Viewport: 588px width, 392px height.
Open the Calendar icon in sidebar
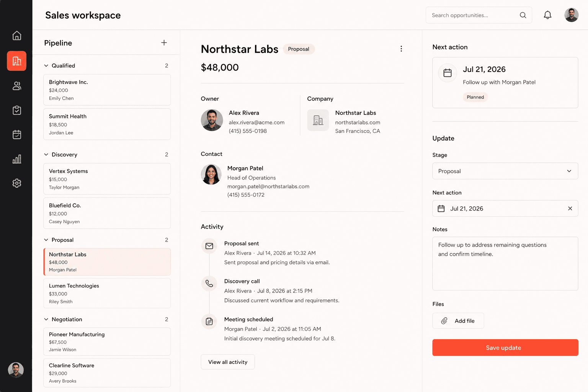click(x=16, y=134)
